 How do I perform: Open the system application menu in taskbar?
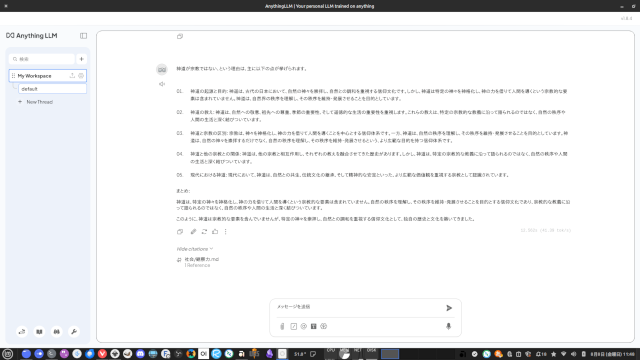click(x=7, y=354)
